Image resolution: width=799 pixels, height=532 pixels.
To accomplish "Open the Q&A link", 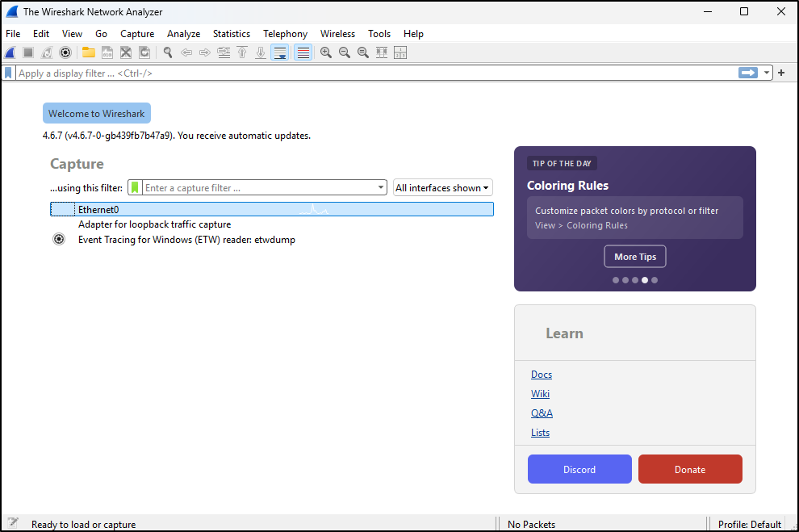I will (542, 413).
